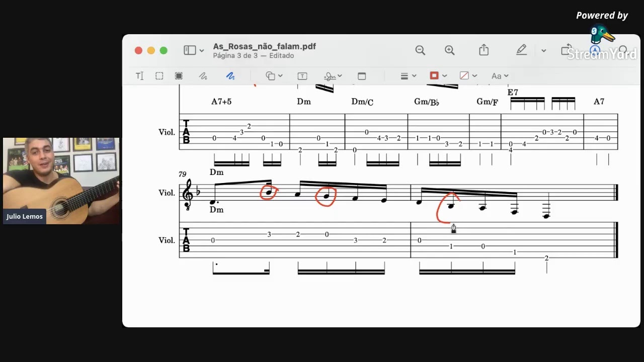Screen dimensions: 644x362
Task: Open the Sign signature menu
Action: click(333, 76)
